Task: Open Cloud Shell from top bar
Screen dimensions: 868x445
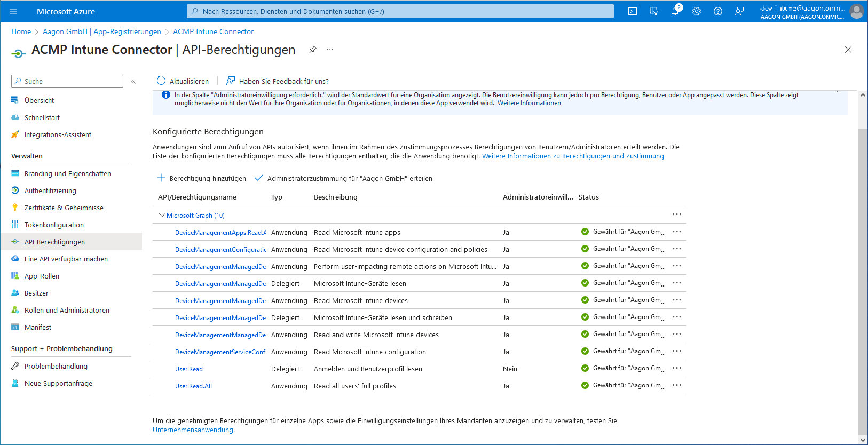Action: 633,11
